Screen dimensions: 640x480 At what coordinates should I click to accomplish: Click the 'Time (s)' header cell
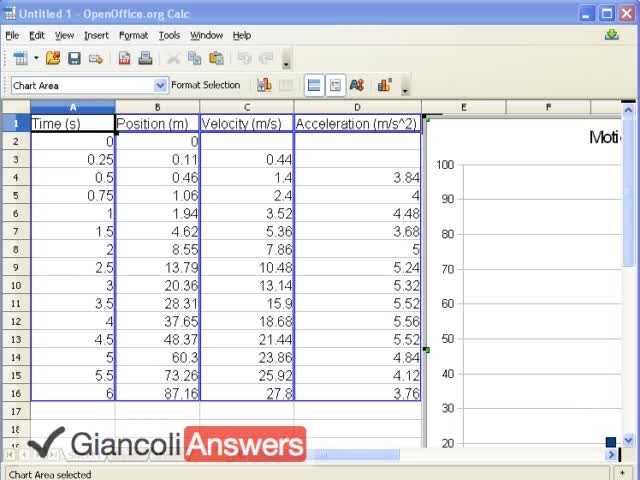tap(73, 123)
